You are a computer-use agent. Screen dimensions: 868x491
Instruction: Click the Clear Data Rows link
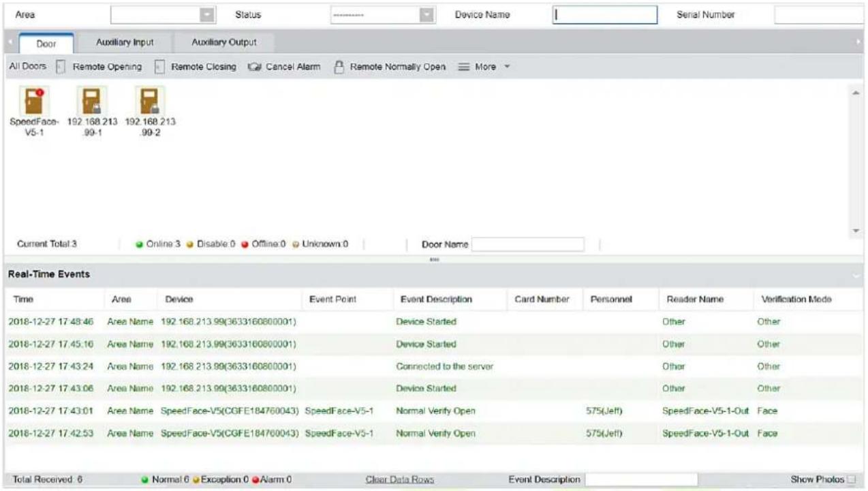401,480
